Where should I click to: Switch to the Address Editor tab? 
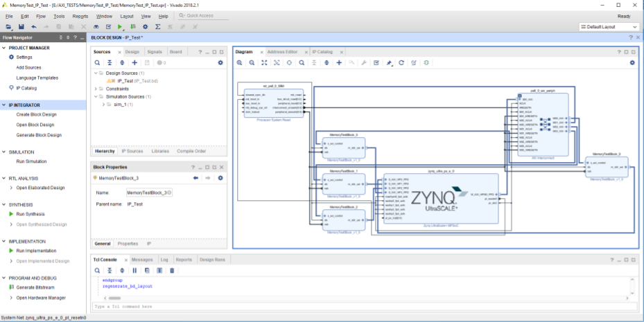282,52
